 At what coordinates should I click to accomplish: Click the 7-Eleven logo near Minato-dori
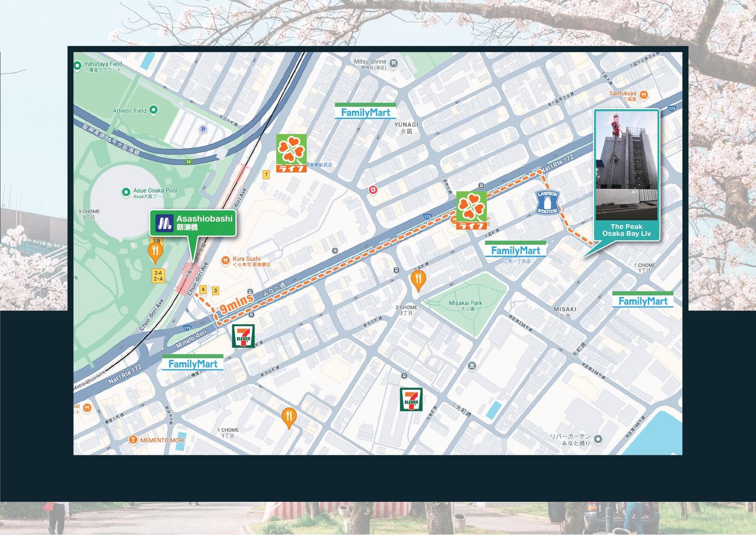click(x=243, y=336)
